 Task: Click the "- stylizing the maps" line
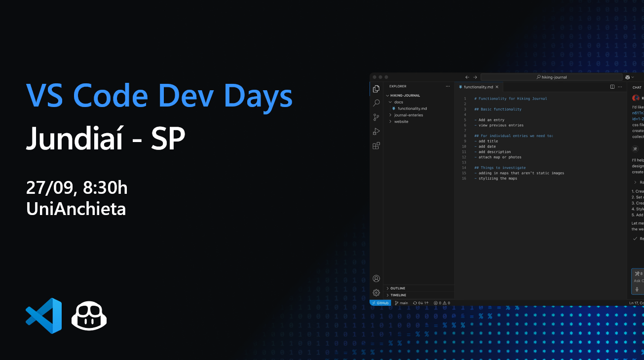click(495, 179)
